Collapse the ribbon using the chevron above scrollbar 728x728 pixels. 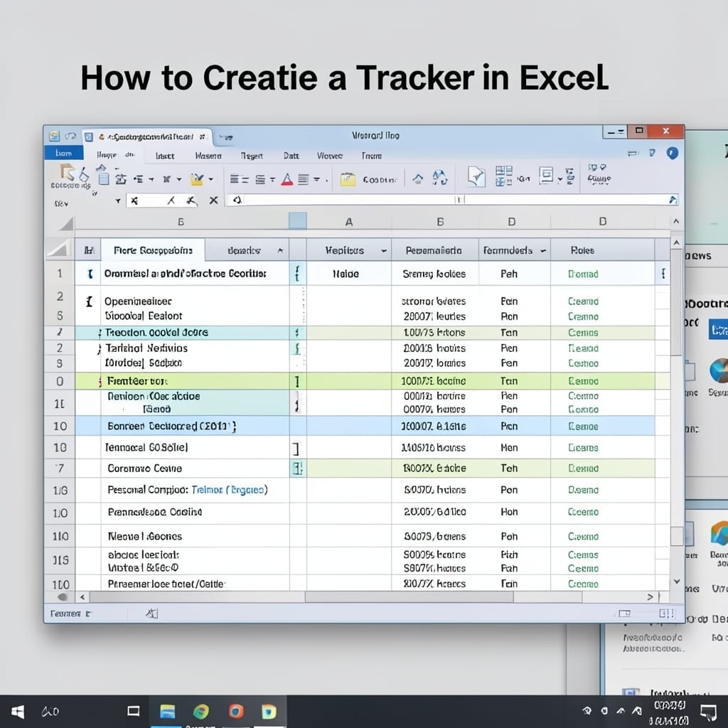click(x=676, y=222)
